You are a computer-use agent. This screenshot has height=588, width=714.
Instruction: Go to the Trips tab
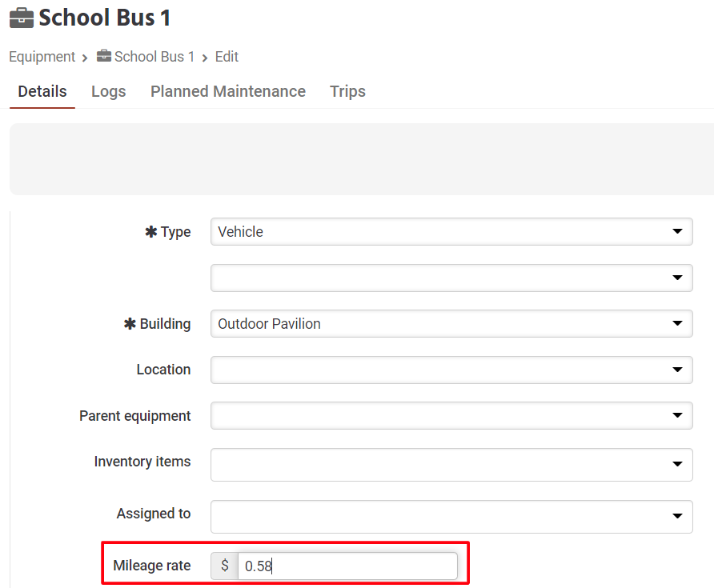347,91
